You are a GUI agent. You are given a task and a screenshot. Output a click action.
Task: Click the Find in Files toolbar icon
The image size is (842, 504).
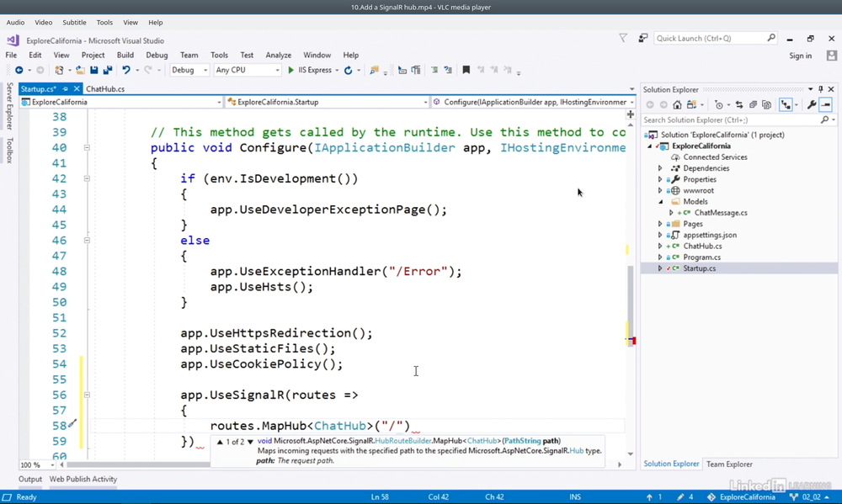point(375,71)
